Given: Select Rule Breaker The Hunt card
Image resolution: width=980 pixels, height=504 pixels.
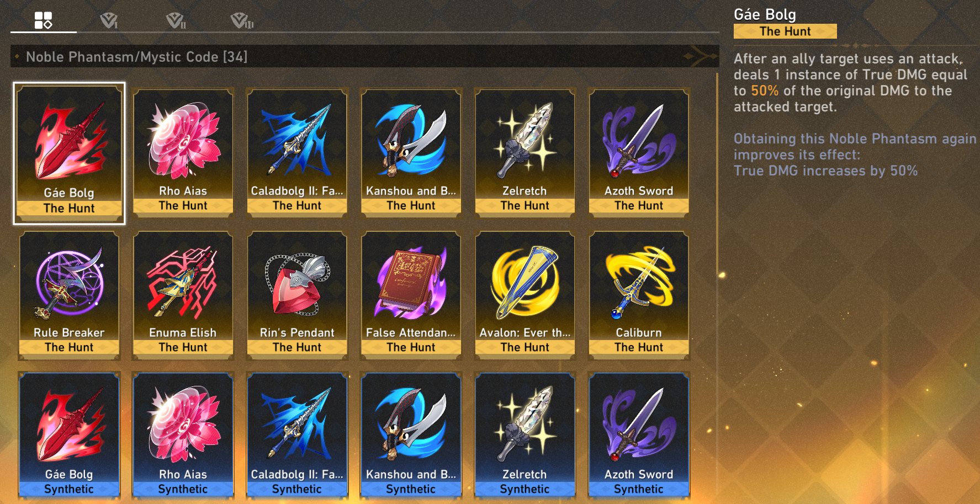Looking at the screenshot, I should (69, 294).
